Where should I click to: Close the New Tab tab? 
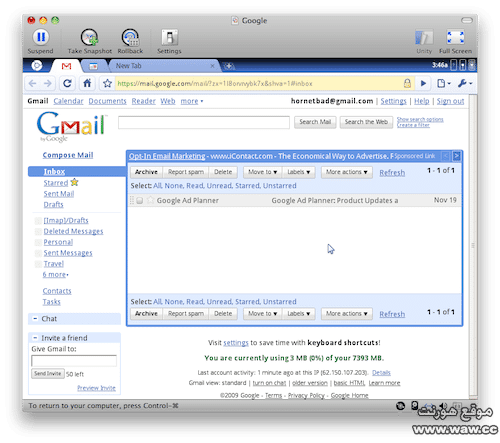tap(212, 66)
